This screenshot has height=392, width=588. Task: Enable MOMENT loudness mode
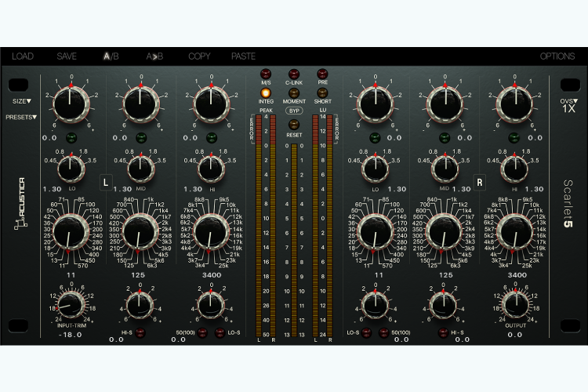pos(294,93)
